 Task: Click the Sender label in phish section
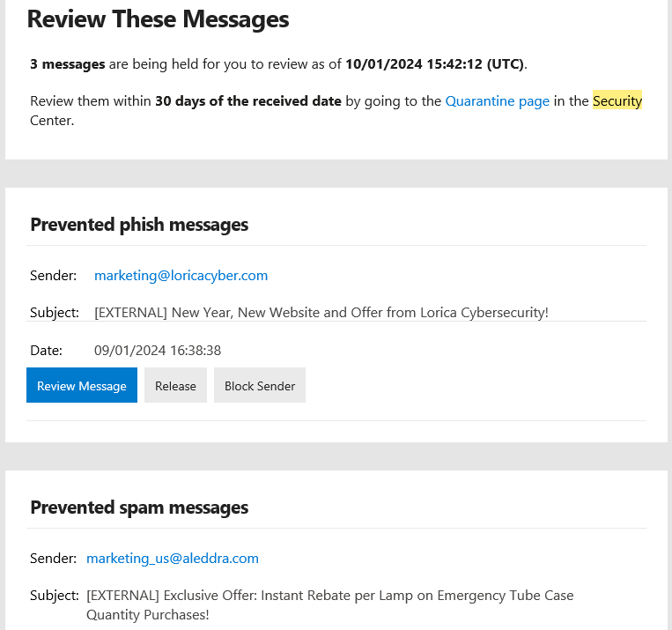[53, 276]
